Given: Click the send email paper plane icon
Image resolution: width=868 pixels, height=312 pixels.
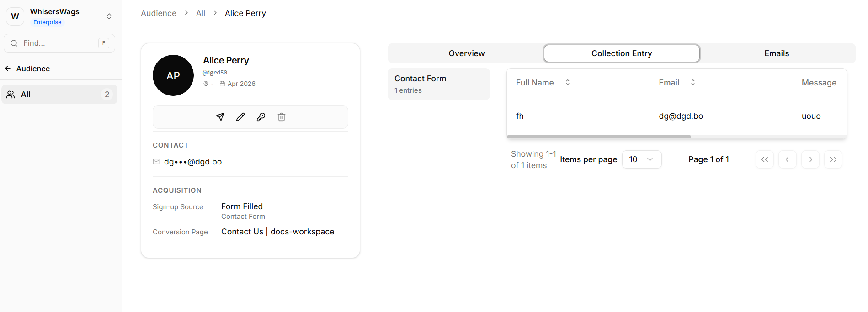Looking at the screenshot, I should pyautogui.click(x=220, y=117).
